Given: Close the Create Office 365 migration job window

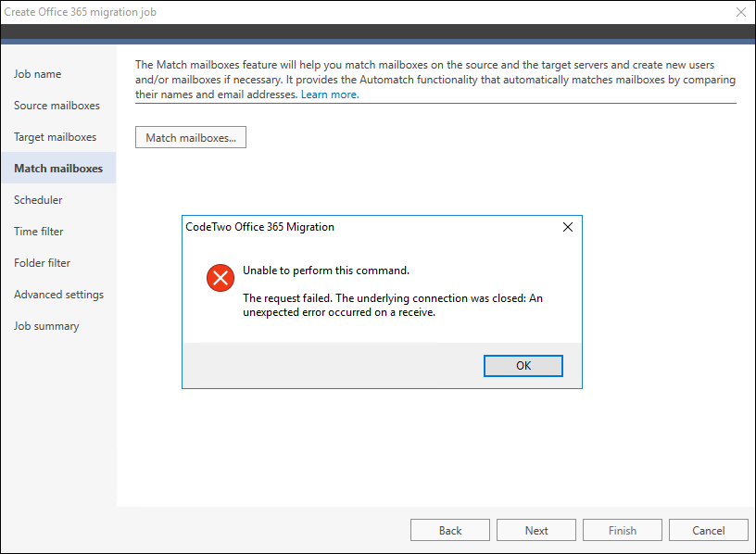Looking at the screenshot, I should [741, 12].
